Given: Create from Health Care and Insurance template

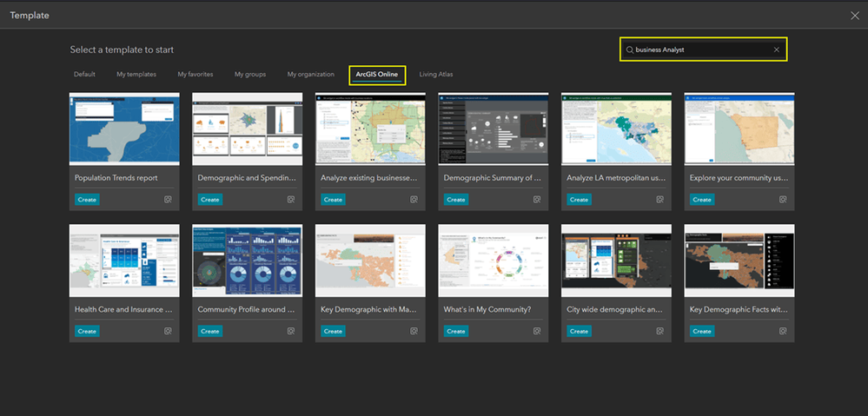Looking at the screenshot, I should (87, 332).
